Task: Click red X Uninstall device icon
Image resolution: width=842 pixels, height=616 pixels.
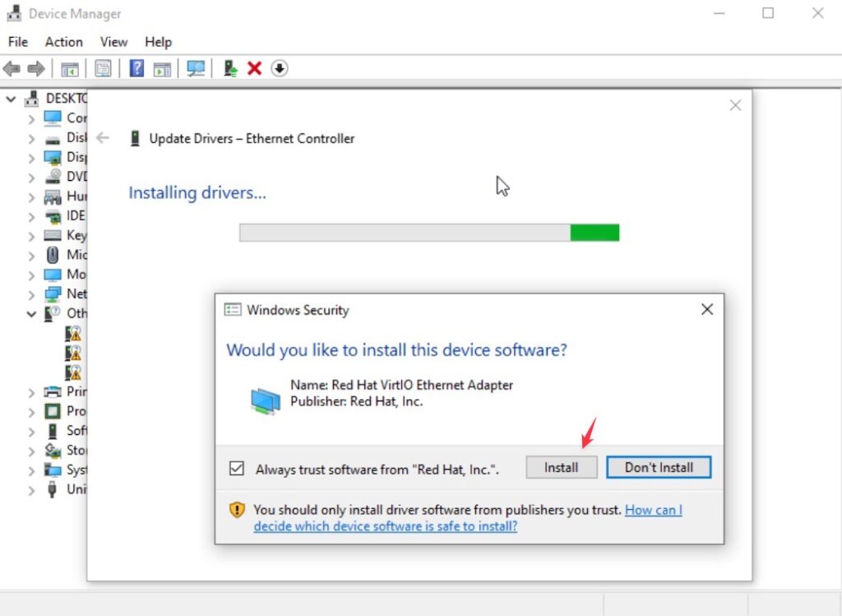Action: pos(255,68)
